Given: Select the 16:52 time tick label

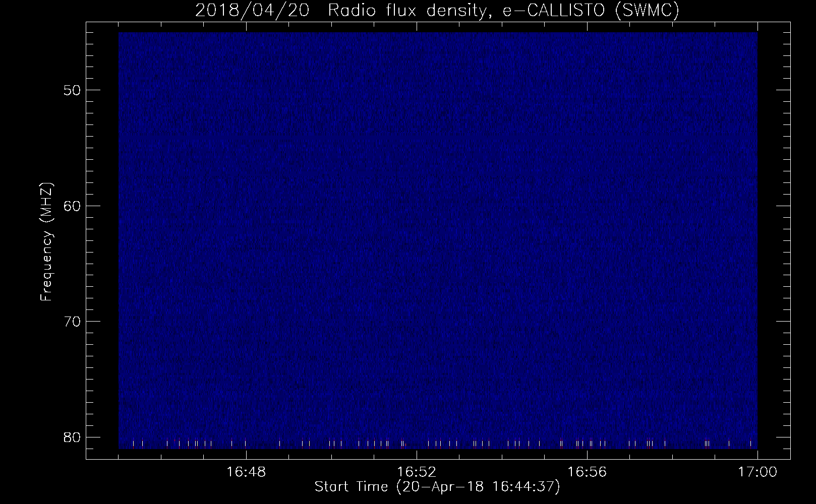Looking at the screenshot, I should pos(417,472).
